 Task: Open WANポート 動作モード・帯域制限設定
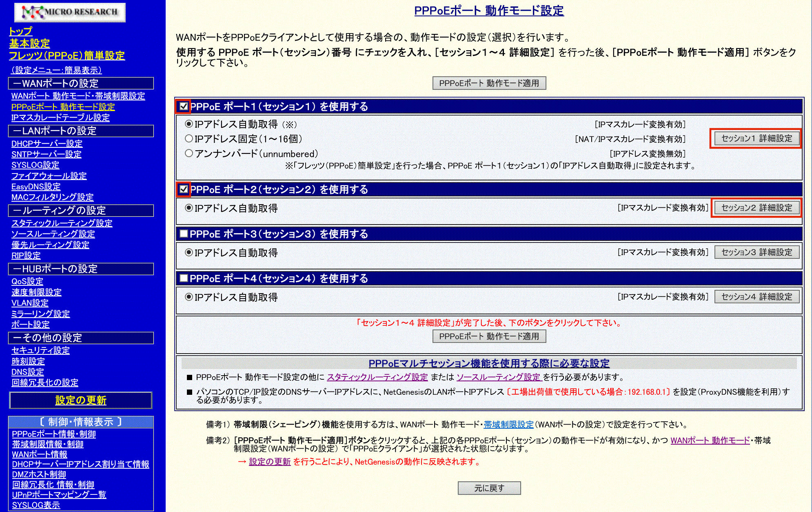[78, 96]
